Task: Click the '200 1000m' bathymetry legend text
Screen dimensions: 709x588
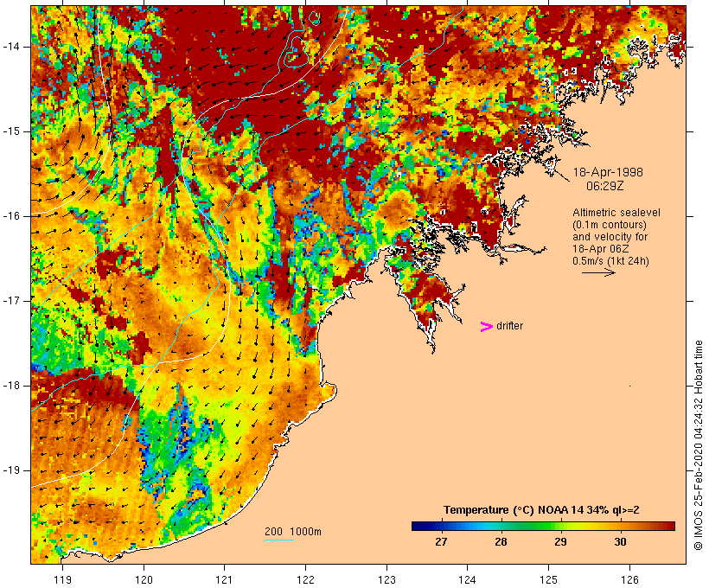Action: [x=293, y=532]
